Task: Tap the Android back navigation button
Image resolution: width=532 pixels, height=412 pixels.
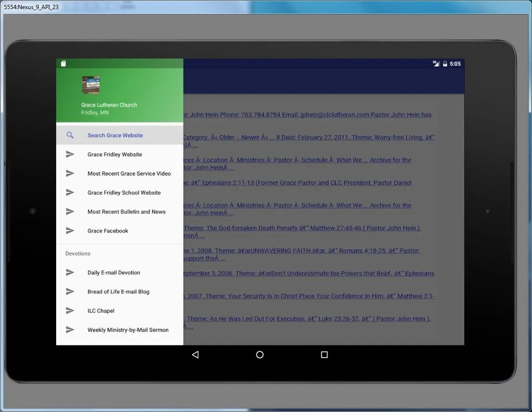Action: tap(195, 355)
